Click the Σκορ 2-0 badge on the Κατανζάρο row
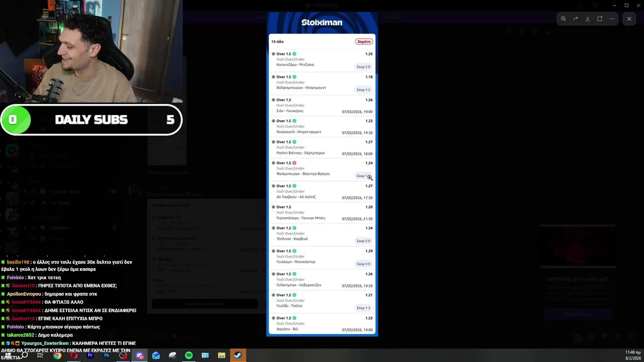This screenshot has width=644, height=362. pyautogui.click(x=363, y=67)
